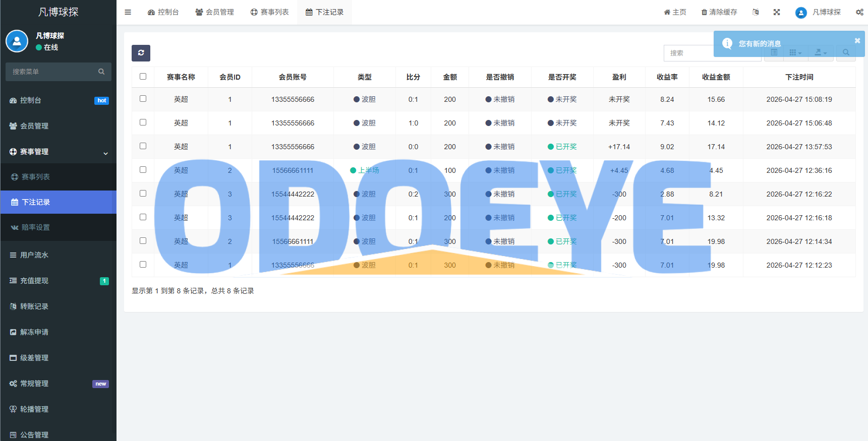Toggle the sidebar with the hamburger icon
The width and height of the screenshot is (868, 441).
(x=128, y=12)
